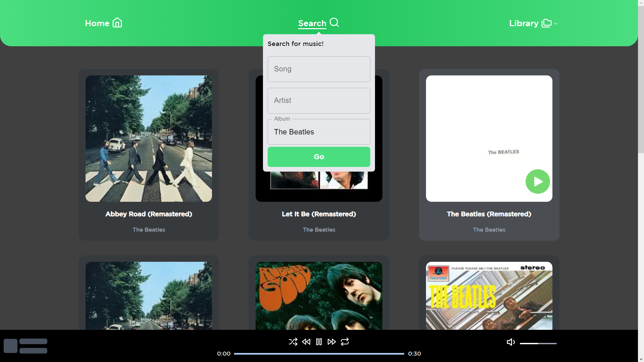Screen dimensions: 644x362
Task: Click the Abbey Road (Remastered) title
Action: tap(149, 214)
